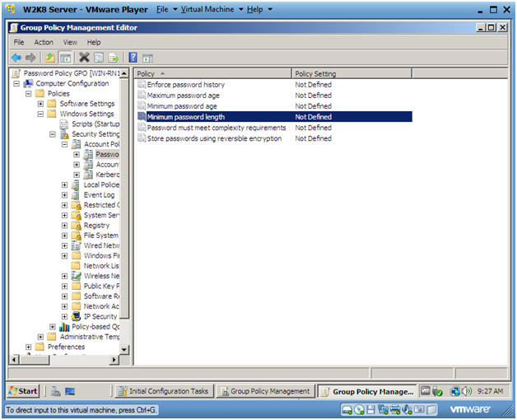This screenshot has width=517, height=420.
Task: Click the Properties toolbar icon
Action: coord(99,58)
